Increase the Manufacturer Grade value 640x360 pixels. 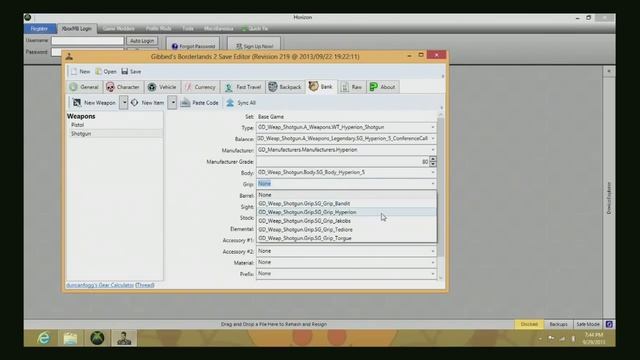pos(433,159)
